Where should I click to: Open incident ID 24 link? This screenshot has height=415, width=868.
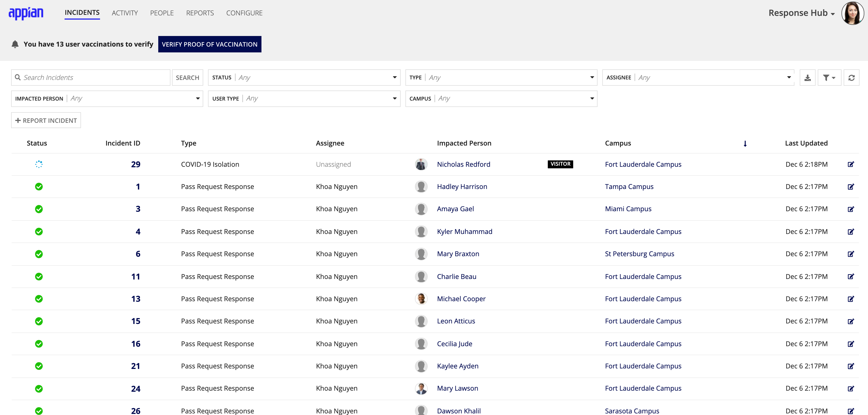click(135, 389)
